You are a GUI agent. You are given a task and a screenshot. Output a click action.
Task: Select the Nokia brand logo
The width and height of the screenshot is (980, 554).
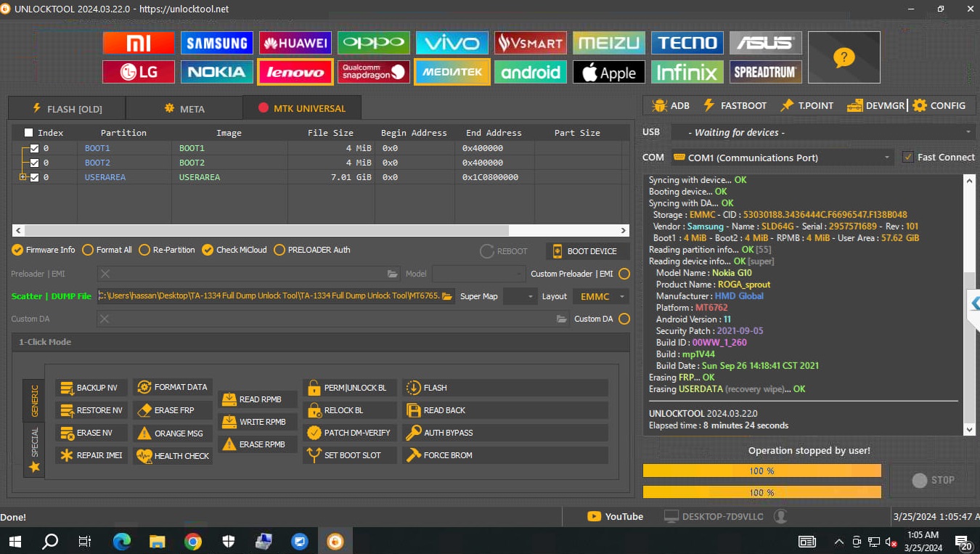tap(217, 72)
